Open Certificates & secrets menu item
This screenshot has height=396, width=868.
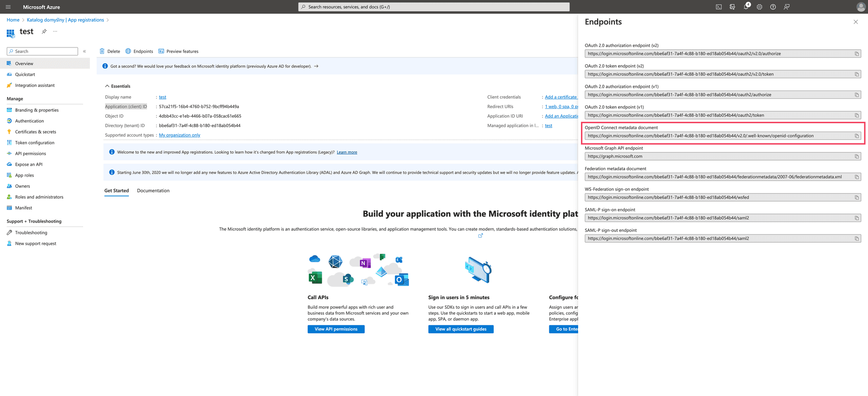tap(35, 132)
